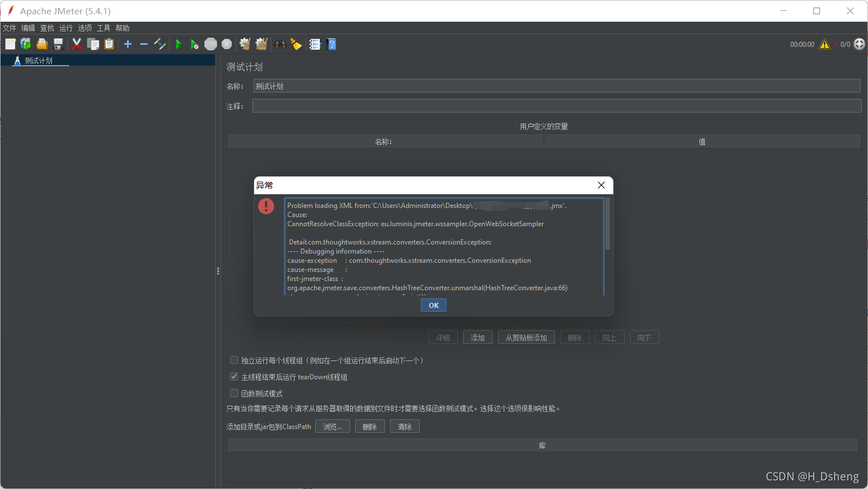Click the panel split divider handle

coord(218,271)
